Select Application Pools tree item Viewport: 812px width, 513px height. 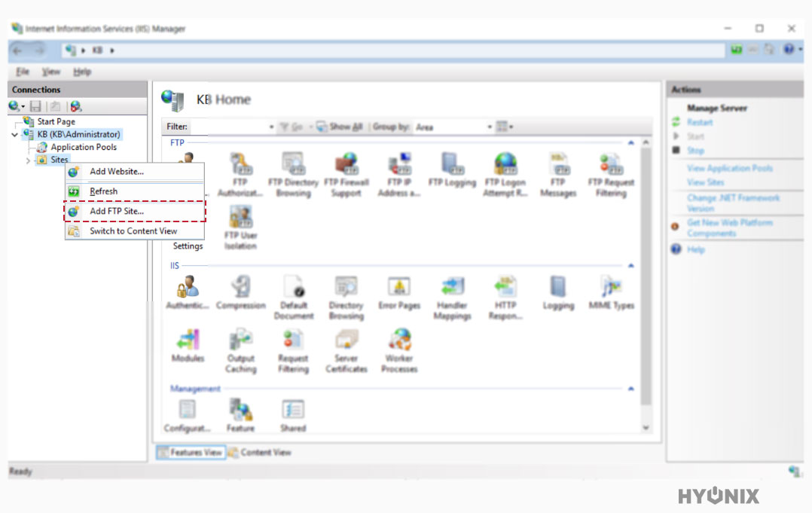click(x=84, y=147)
